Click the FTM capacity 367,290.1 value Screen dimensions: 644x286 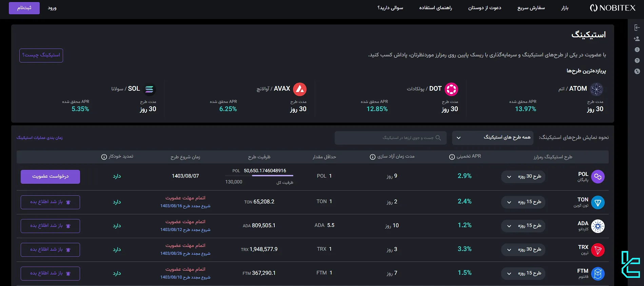[264, 273]
